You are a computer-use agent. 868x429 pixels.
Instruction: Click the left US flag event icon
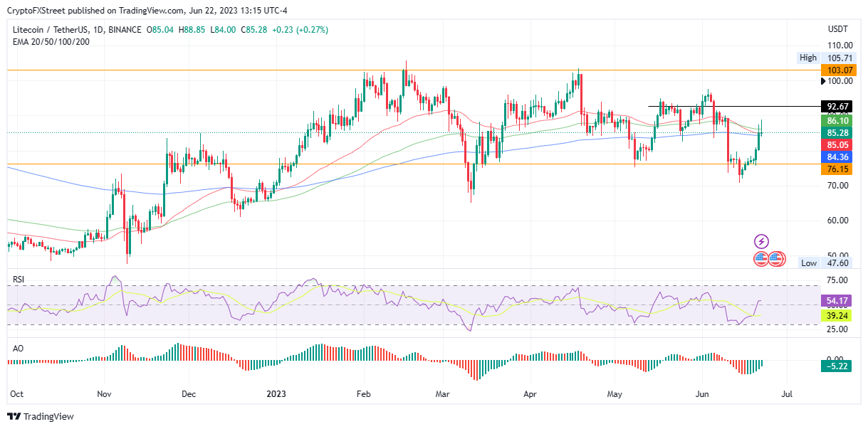click(761, 259)
